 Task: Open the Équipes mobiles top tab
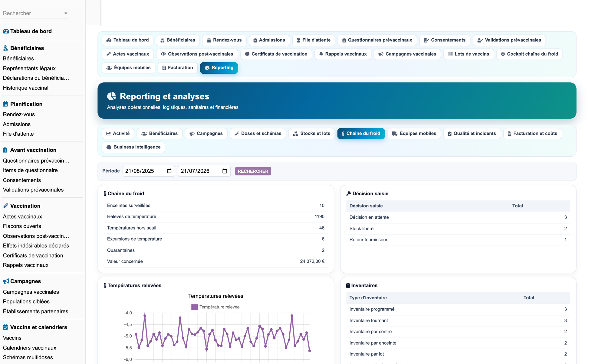[x=128, y=68]
